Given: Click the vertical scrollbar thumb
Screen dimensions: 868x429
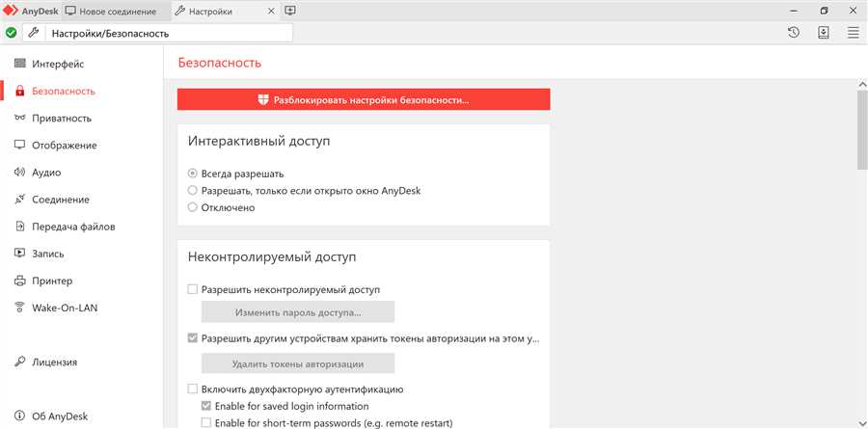Looking at the screenshot, I should pos(862,130).
